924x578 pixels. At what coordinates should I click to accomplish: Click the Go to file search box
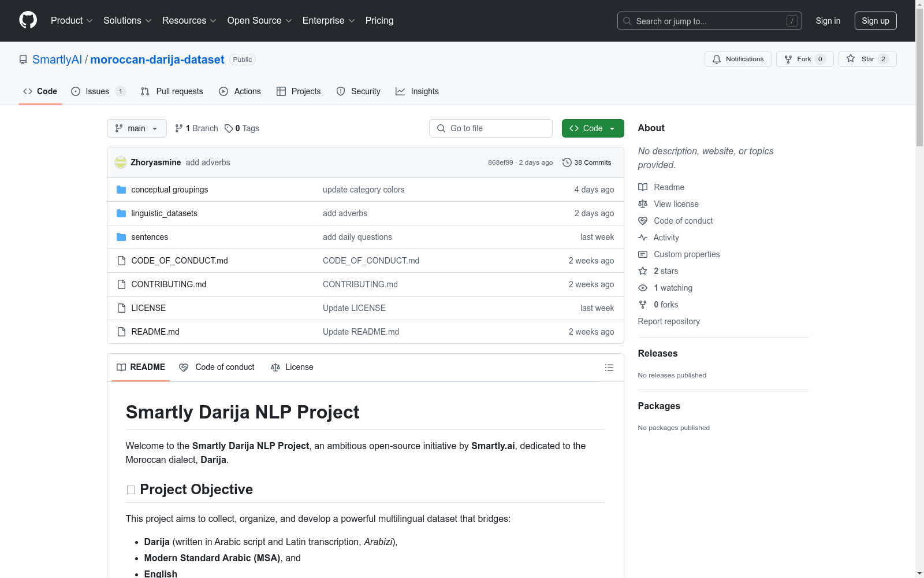coord(491,128)
